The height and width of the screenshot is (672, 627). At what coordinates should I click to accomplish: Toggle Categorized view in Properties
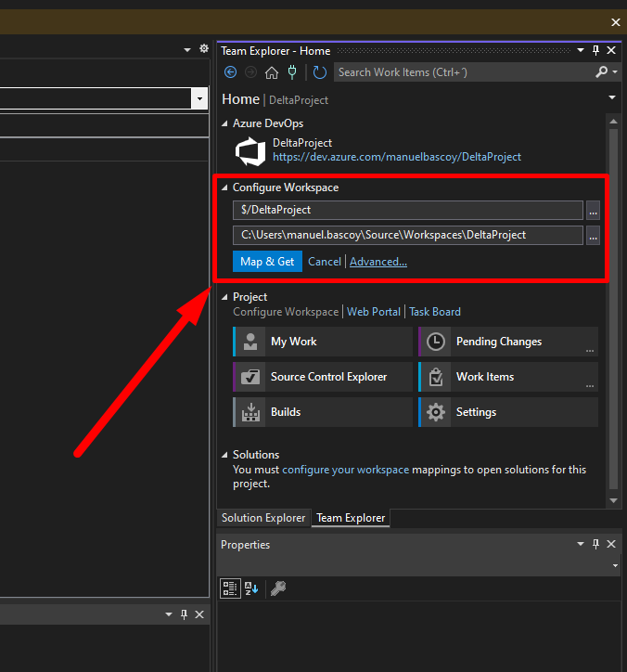pos(230,588)
